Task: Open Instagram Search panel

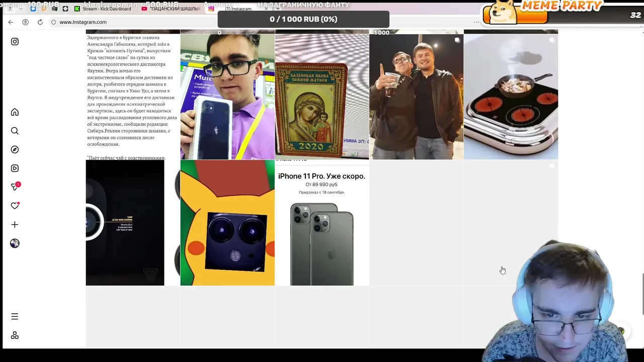Action: 15,131
